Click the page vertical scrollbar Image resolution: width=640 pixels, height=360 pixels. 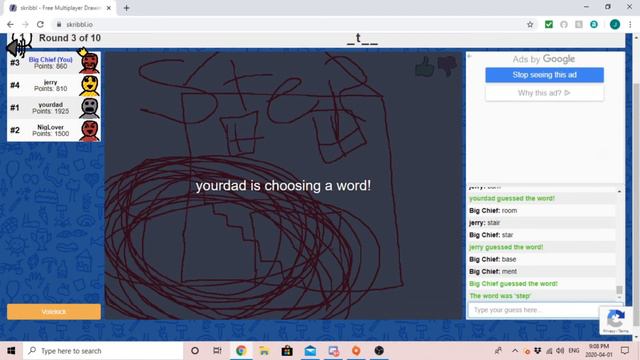pyautogui.click(x=636, y=204)
